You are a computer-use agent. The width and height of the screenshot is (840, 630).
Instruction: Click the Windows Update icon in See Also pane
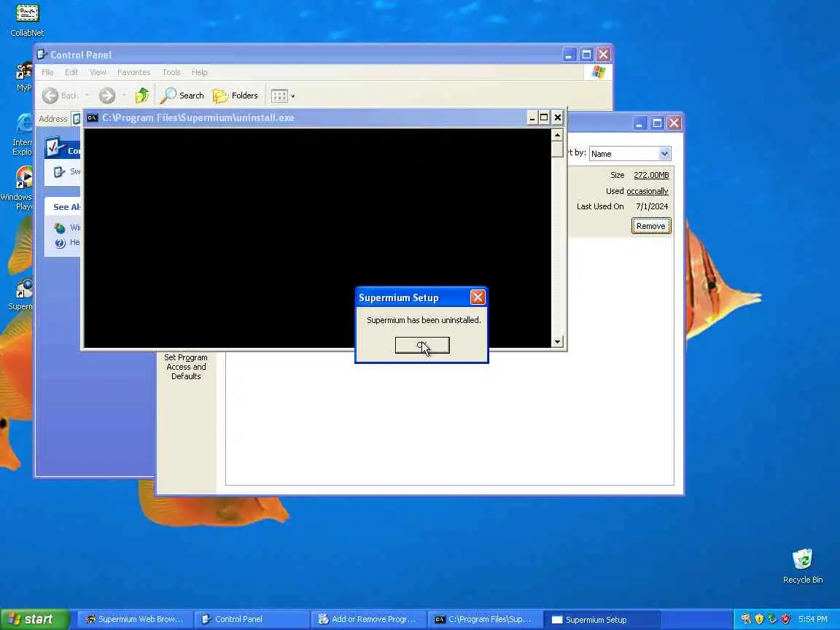60,227
